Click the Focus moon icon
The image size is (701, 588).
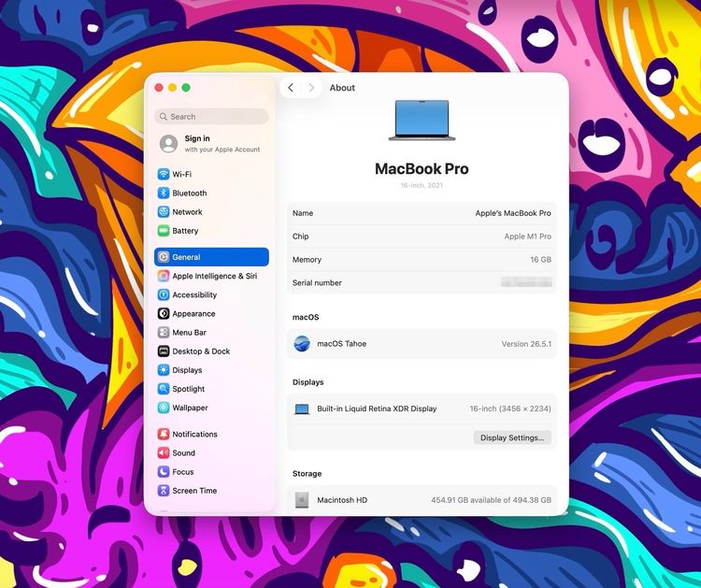pos(164,471)
